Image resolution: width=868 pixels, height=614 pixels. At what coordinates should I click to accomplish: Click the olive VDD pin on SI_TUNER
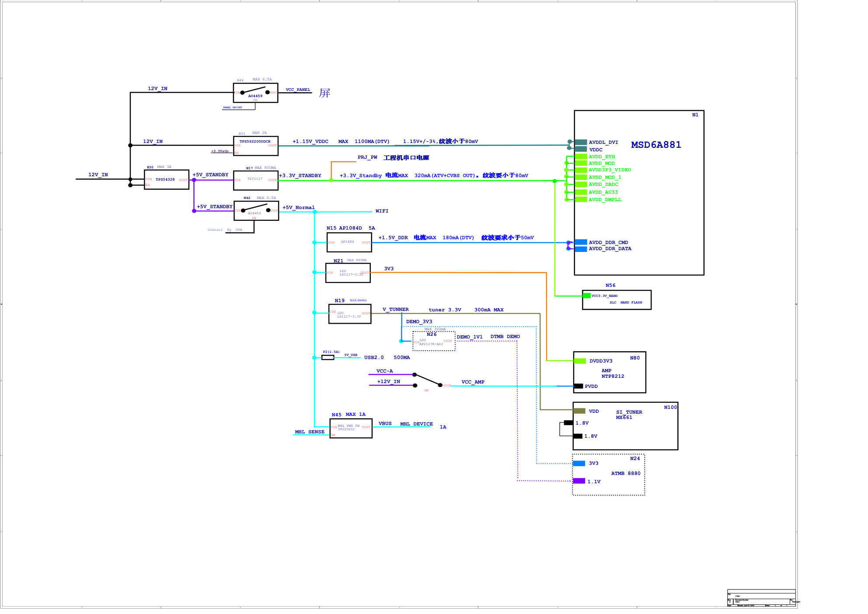(579, 411)
